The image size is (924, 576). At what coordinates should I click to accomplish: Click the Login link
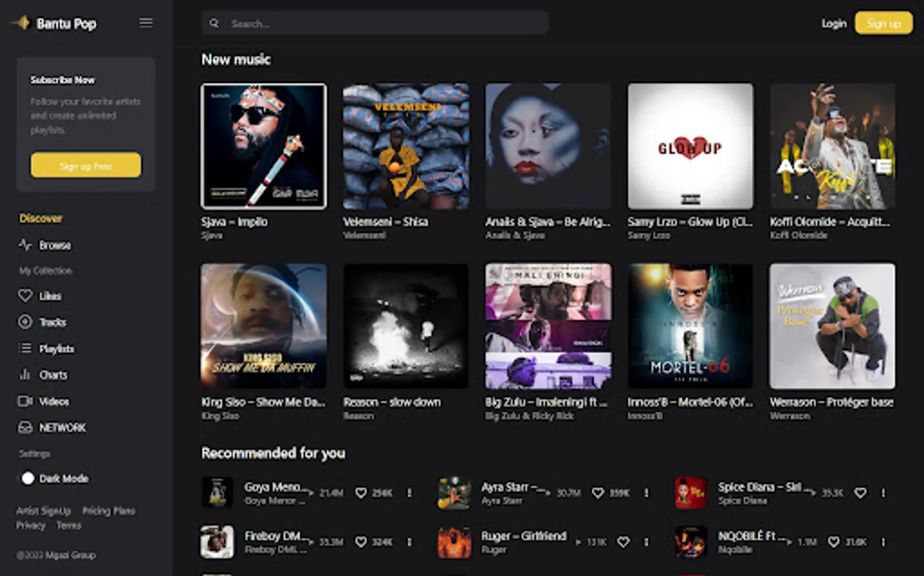[x=834, y=24]
